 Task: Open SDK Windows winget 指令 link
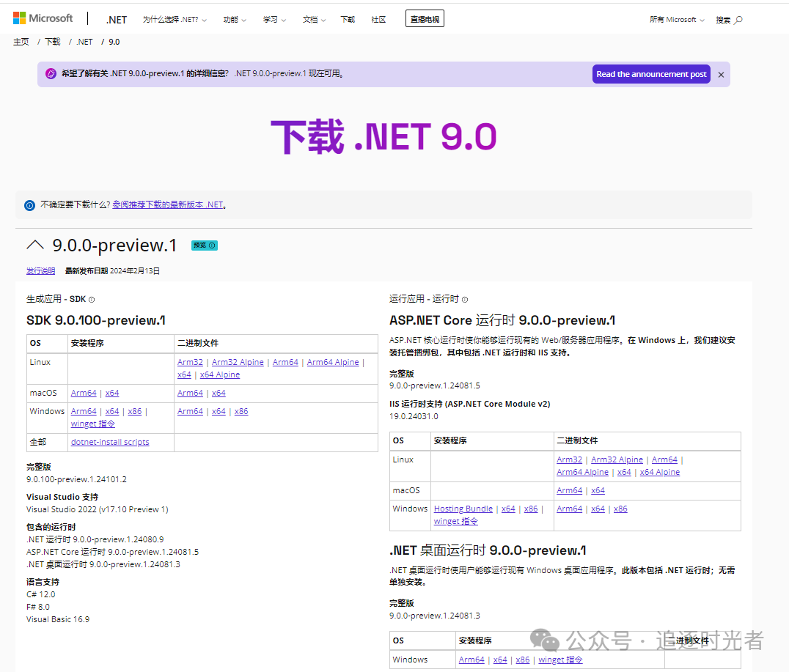click(93, 424)
